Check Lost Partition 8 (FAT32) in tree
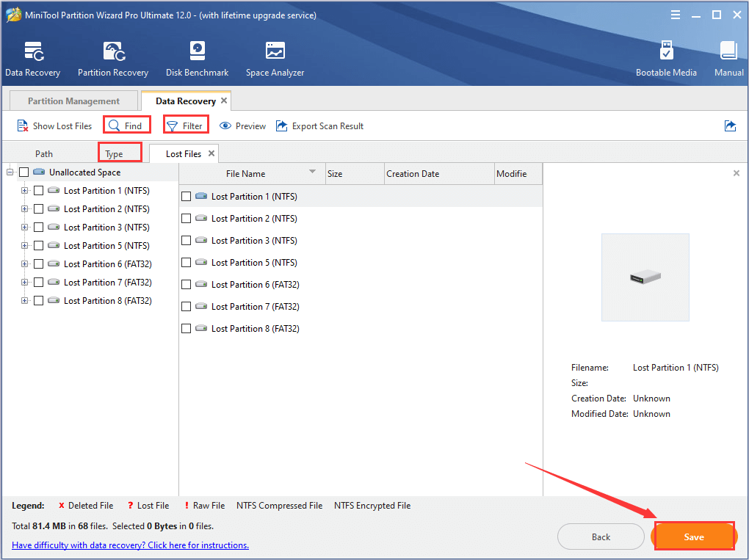 (x=39, y=300)
